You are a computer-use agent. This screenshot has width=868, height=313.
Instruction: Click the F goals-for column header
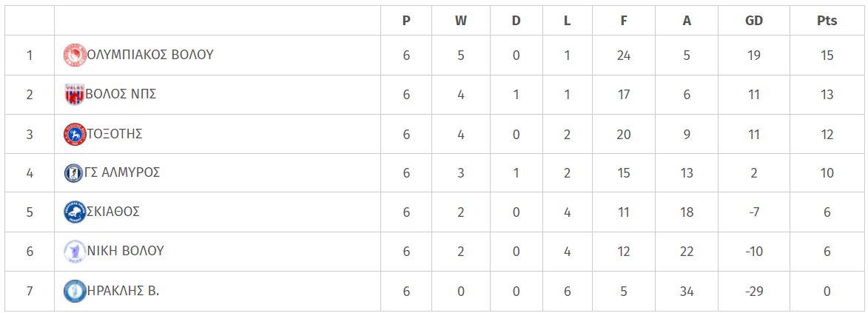624,21
